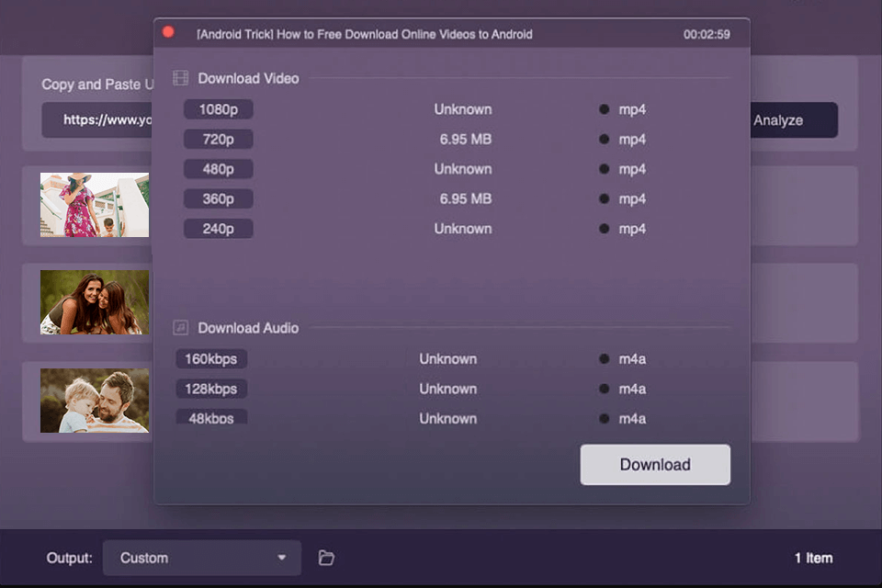Select the mp4 radio next to 1080p
This screenshot has height=588, width=882.
(x=604, y=108)
